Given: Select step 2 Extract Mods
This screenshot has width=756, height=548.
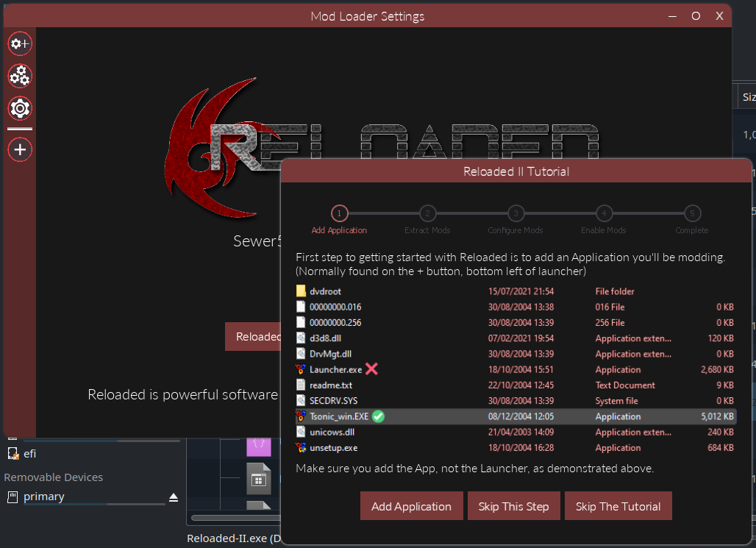Looking at the screenshot, I should tap(427, 220).
